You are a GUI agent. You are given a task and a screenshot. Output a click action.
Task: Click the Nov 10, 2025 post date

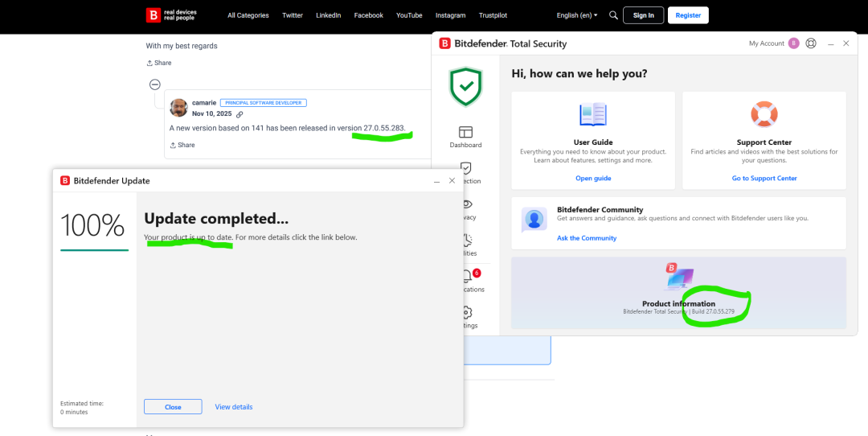point(211,113)
